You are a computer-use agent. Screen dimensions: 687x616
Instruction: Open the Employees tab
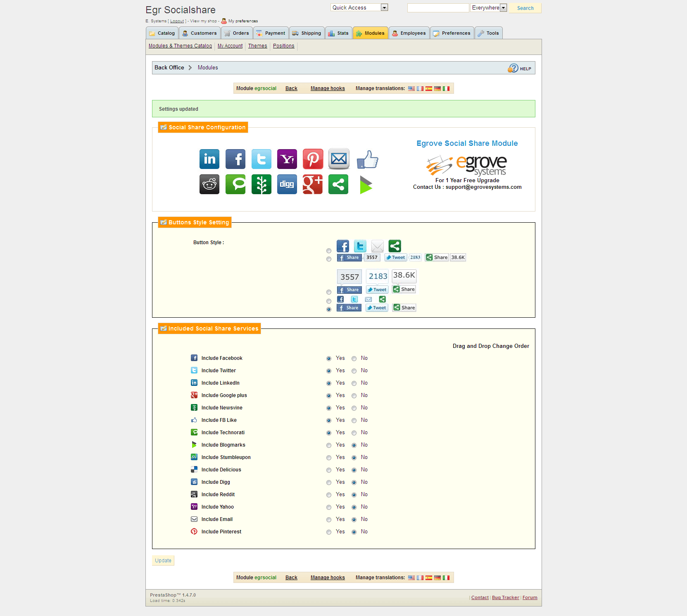409,33
